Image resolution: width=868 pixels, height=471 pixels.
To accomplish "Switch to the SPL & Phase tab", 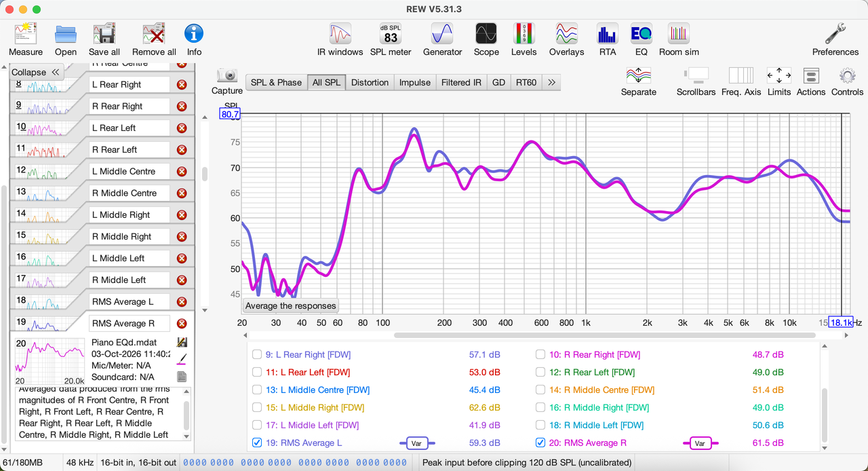I will point(276,82).
